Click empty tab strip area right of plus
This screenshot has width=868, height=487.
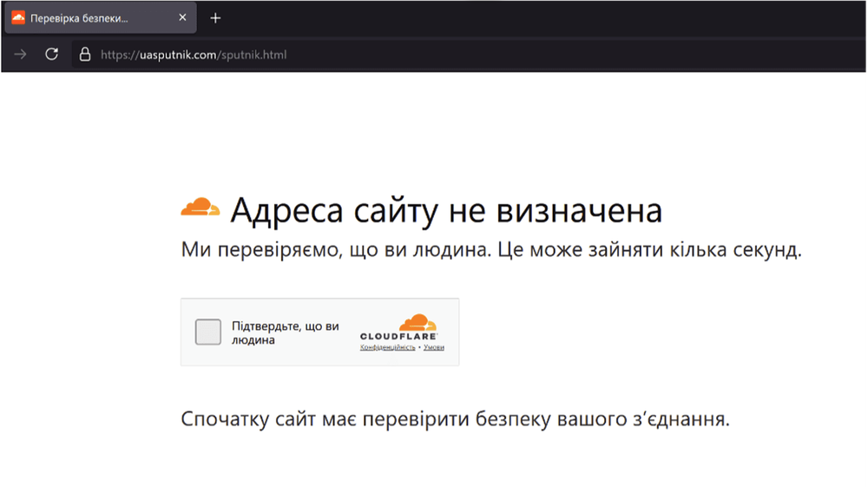coord(542,18)
